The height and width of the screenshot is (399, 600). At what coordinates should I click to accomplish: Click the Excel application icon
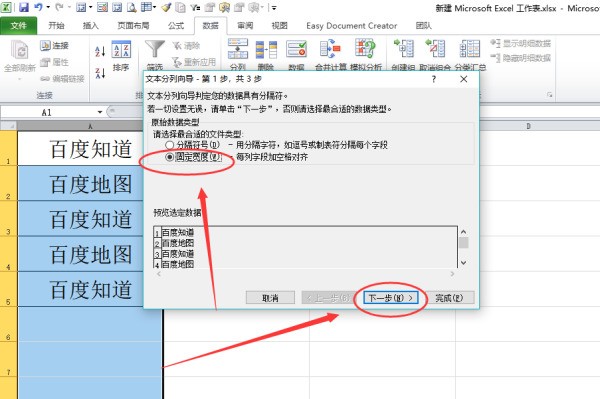(6, 7)
